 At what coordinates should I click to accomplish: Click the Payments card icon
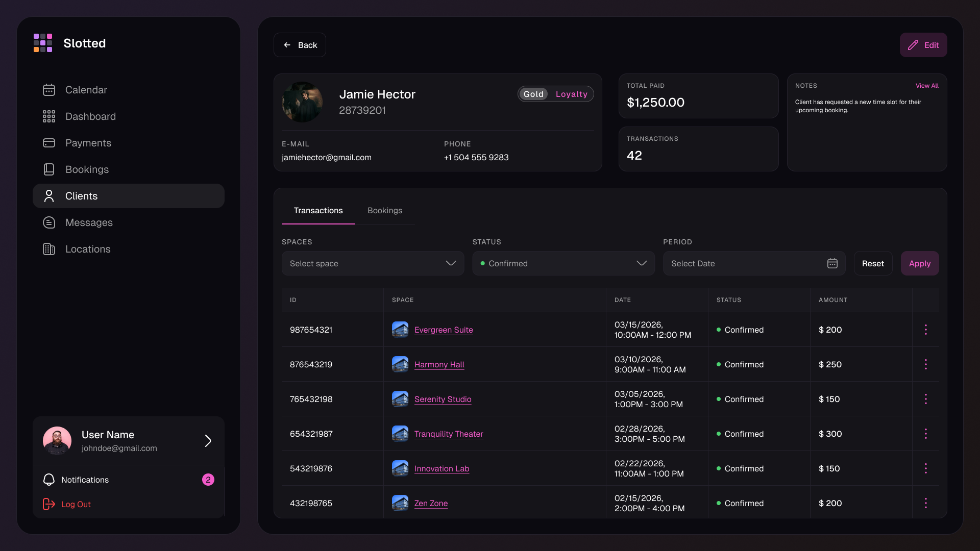pyautogui.click(x=49, y=143)
